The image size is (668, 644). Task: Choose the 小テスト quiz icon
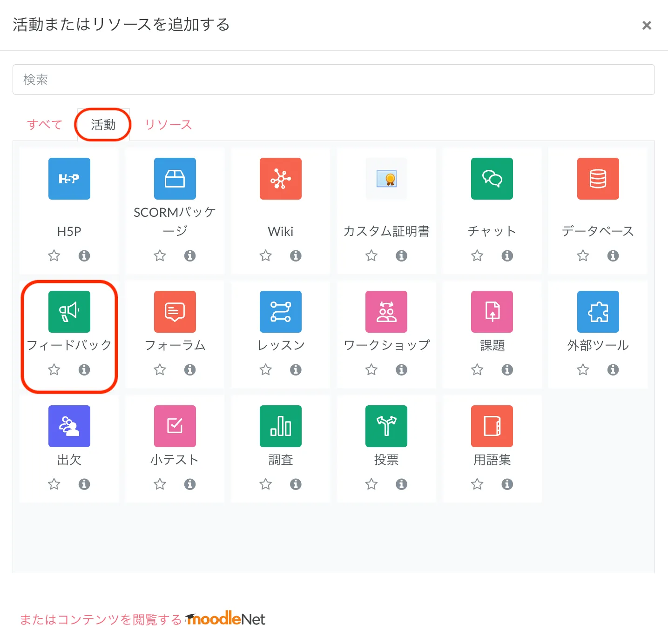pyautogui.click(x=175, y=426)
